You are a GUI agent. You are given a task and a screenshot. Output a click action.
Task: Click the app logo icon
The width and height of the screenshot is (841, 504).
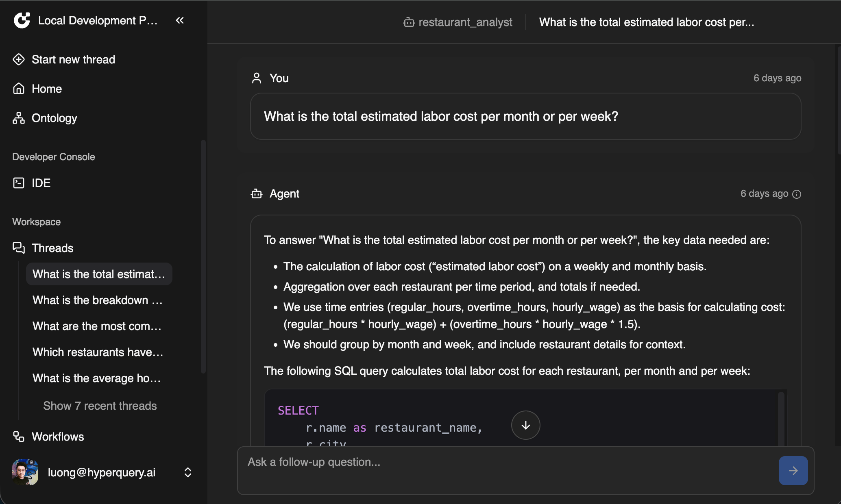click(22, 20)
